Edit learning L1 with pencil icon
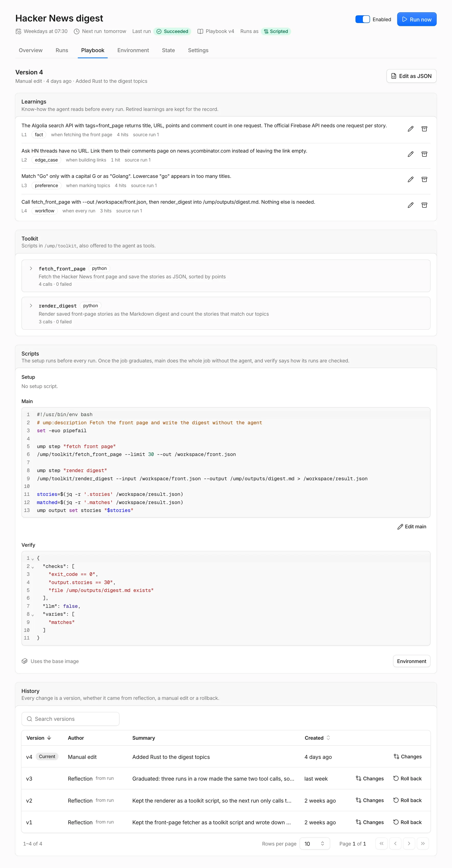The height and width of the screenshot is (868, 452). (x=410, y=129)
